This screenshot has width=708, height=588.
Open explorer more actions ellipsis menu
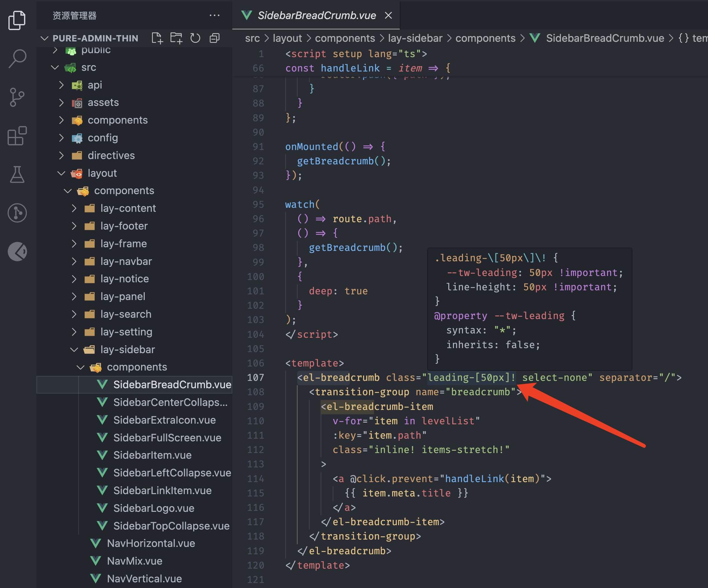(x=214, y=15)
